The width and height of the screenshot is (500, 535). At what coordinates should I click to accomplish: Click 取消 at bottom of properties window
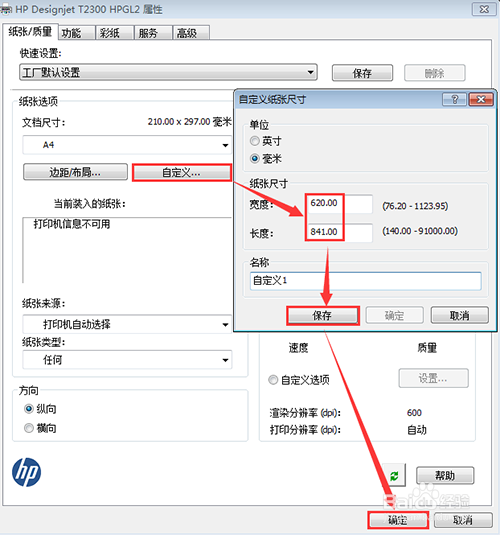(463, 520)
